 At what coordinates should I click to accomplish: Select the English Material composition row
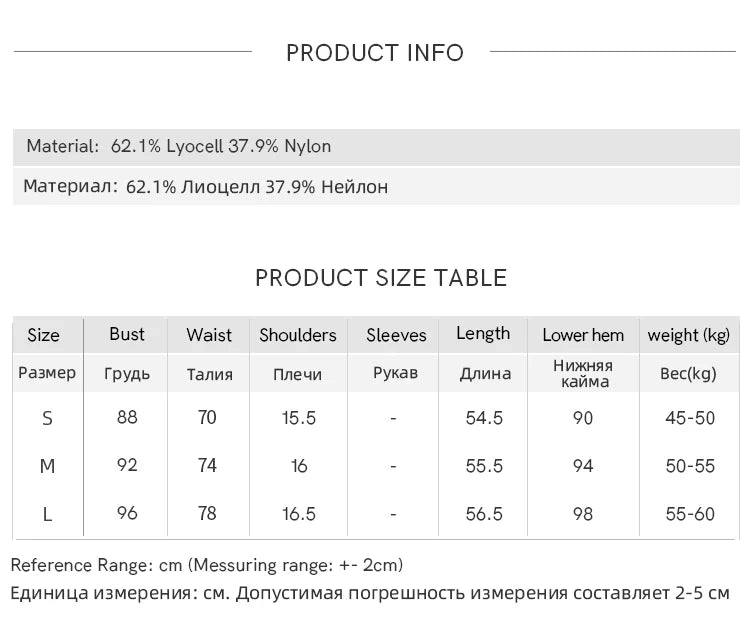(x=179, y=146)
